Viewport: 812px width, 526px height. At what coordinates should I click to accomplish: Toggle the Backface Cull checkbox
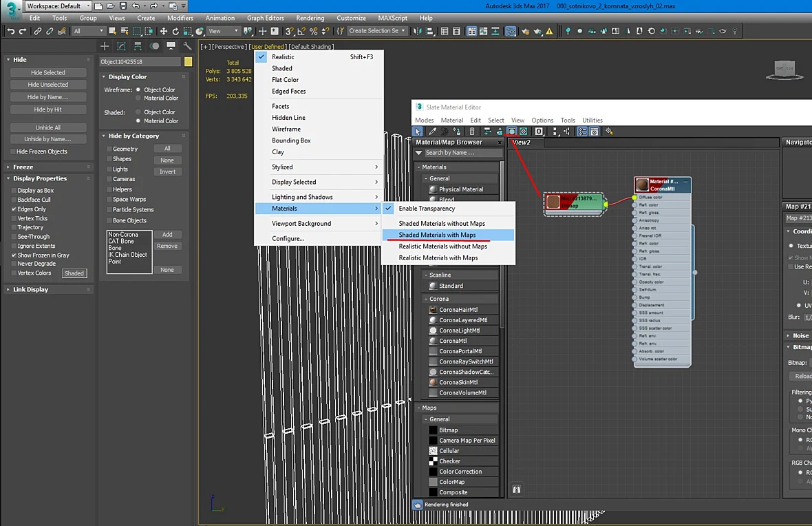point(14,200)
